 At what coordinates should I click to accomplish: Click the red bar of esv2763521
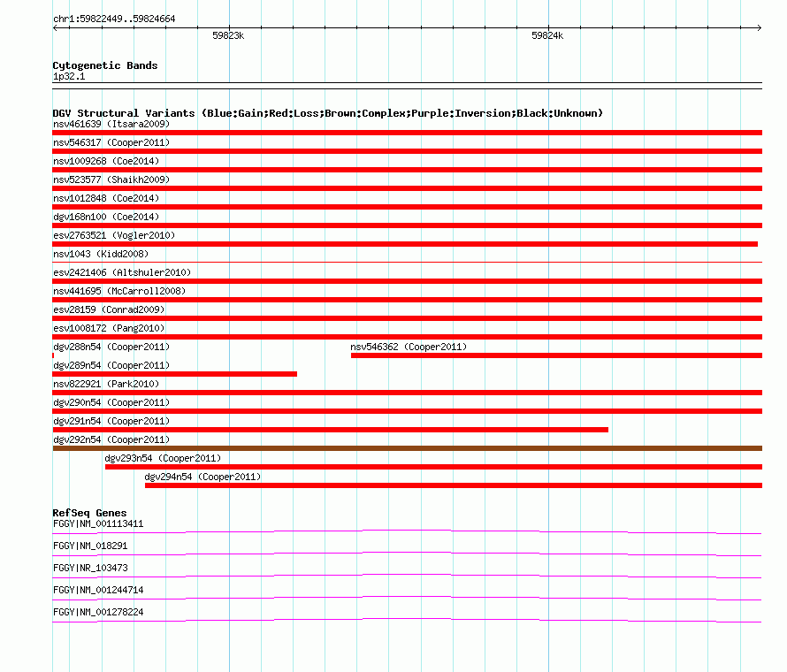(x=405, y=244)
